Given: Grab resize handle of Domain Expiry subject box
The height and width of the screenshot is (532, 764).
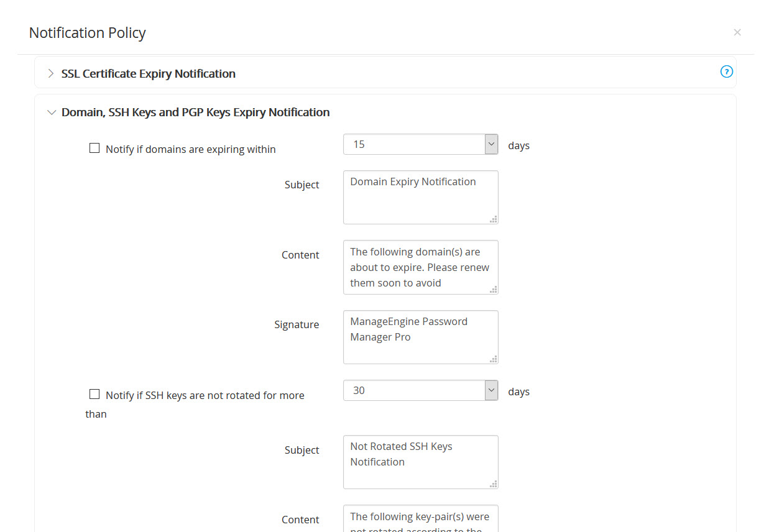Looking at the screenshot, I should 494,219.
